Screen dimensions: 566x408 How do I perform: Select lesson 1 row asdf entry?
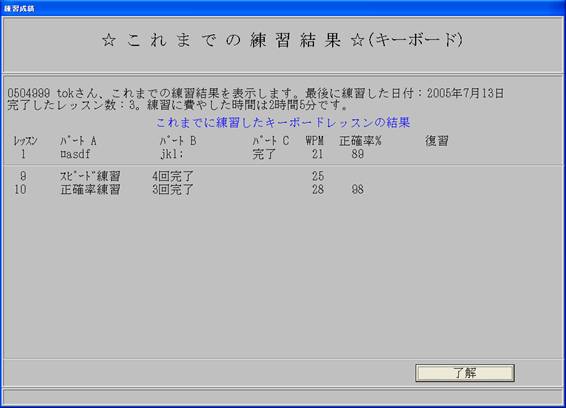[75, 154]
